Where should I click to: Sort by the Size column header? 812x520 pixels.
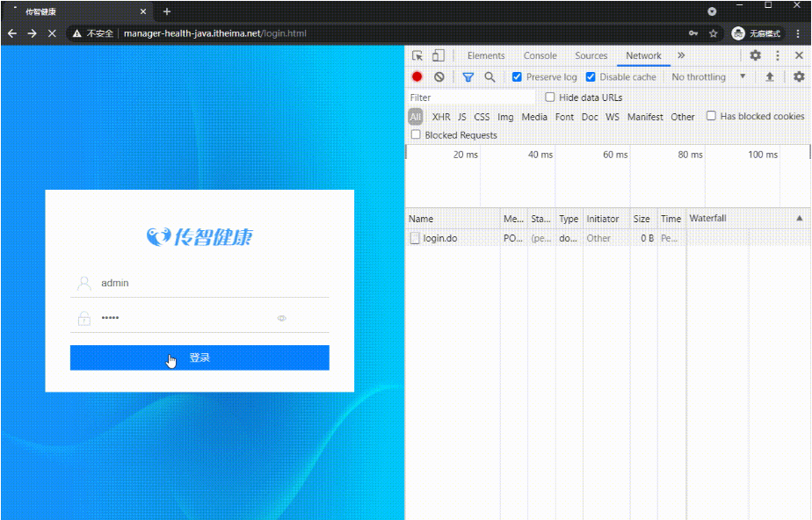tap(642, 219)
